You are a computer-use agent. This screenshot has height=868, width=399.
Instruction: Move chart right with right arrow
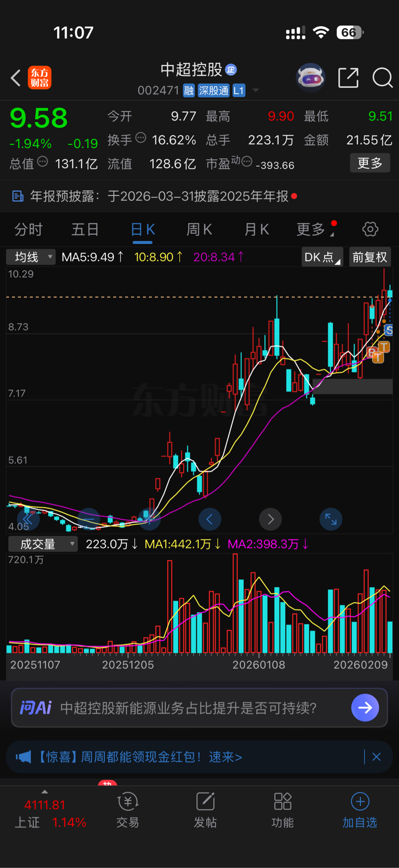270,519
